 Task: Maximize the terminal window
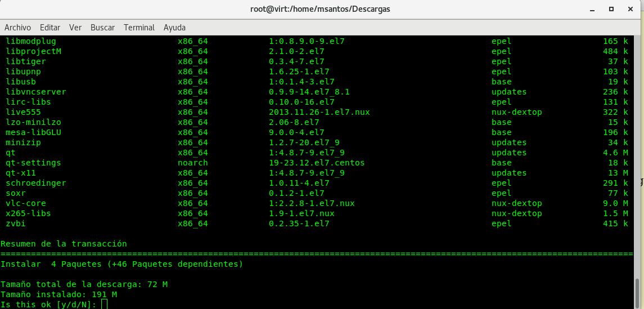click(x=611, y=9)
